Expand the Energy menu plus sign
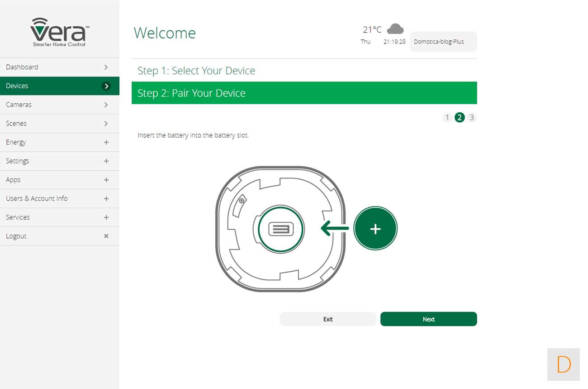Image resolution: width=588 pixels, height=389 pixels. point(106,142)
